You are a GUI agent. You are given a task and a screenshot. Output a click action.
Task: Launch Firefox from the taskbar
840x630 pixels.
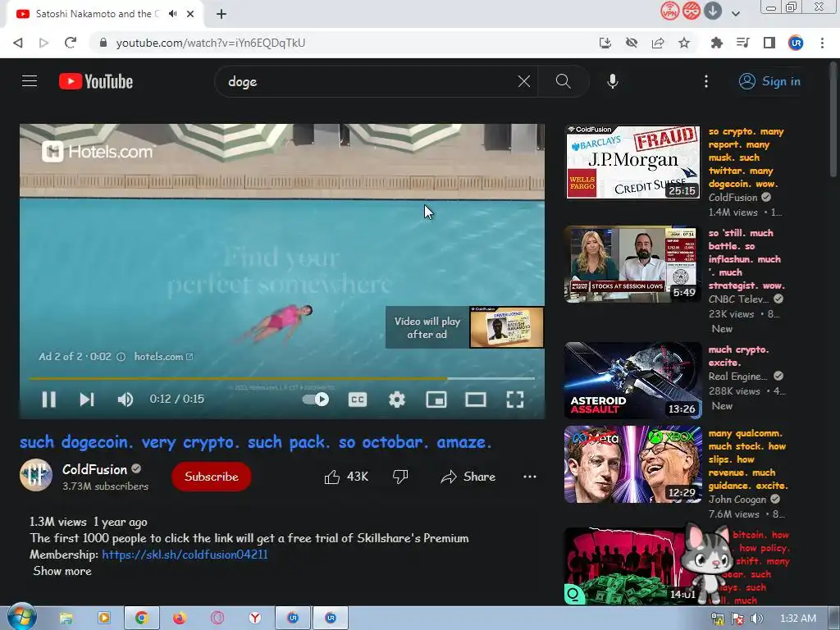pyautogui.click(x=179, y=619)
